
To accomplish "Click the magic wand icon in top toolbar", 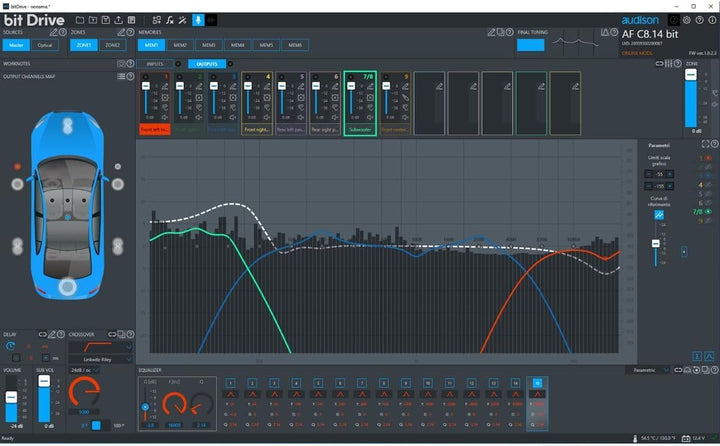I will point(183,20).
